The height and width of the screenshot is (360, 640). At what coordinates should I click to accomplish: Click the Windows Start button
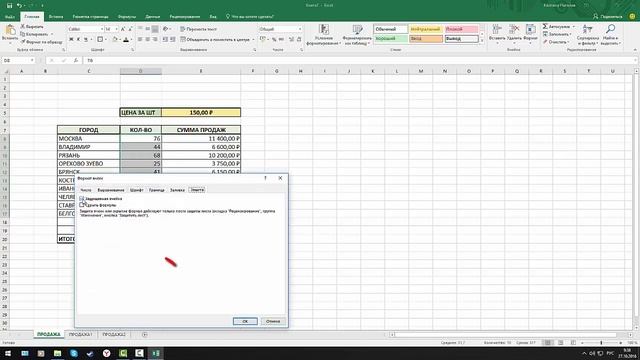[8, 353]
